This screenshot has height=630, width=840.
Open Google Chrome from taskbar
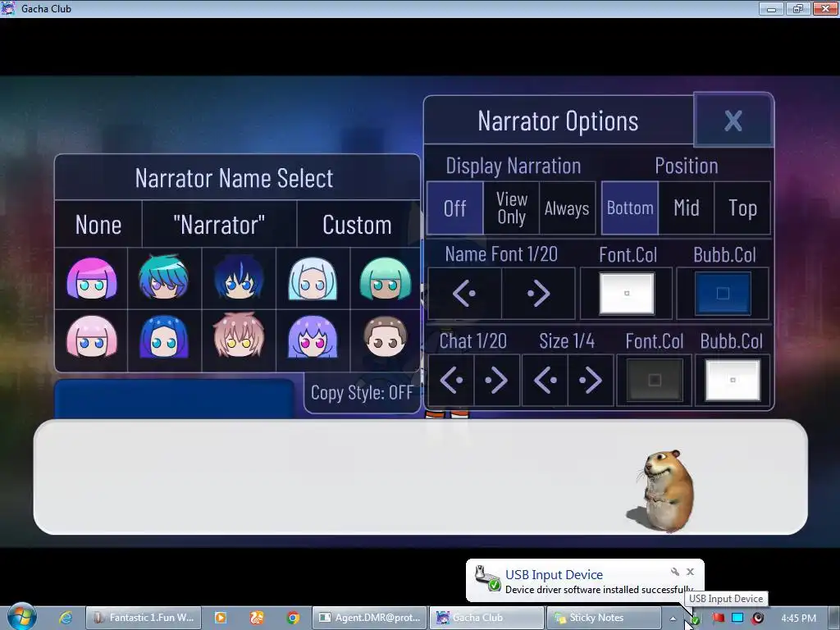293,618
